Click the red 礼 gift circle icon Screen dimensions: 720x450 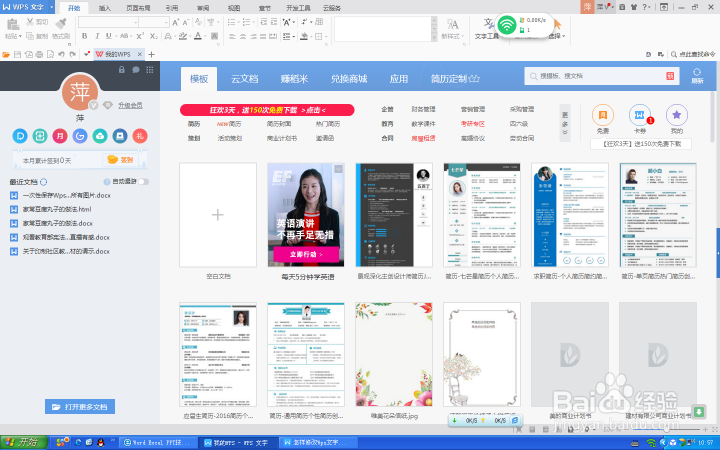tap(140, 136)
